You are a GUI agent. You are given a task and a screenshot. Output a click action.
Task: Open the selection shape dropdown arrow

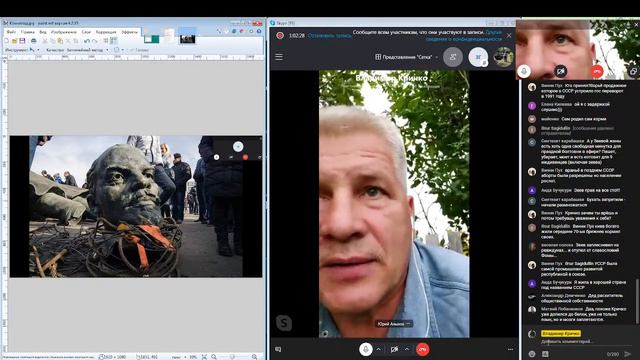click(x=122, y=50)
